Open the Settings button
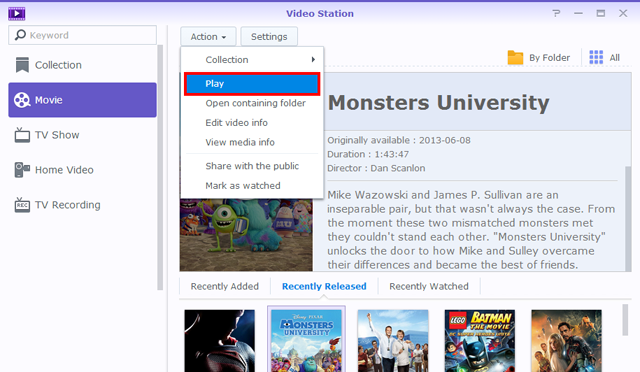The height and width of the screenshot is (372, 640). click(269, 37)
